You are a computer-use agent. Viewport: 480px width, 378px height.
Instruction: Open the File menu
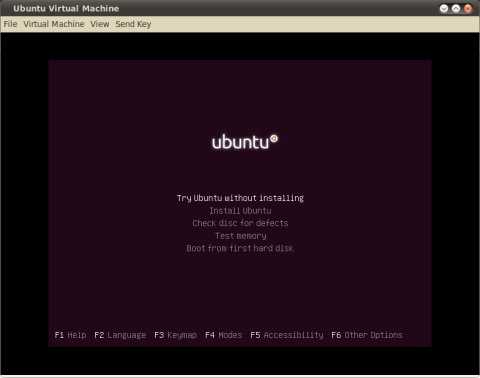[x=10, y=24]
